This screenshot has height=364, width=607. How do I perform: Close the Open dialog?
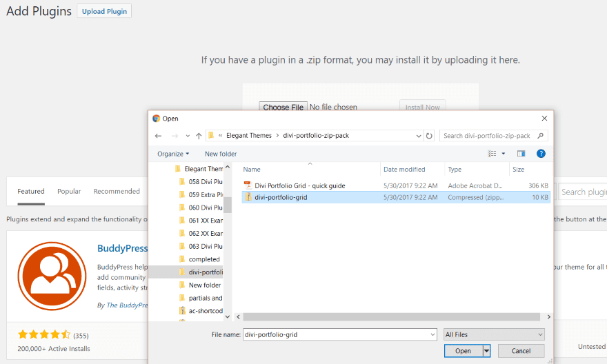click(x=544, y=119)
